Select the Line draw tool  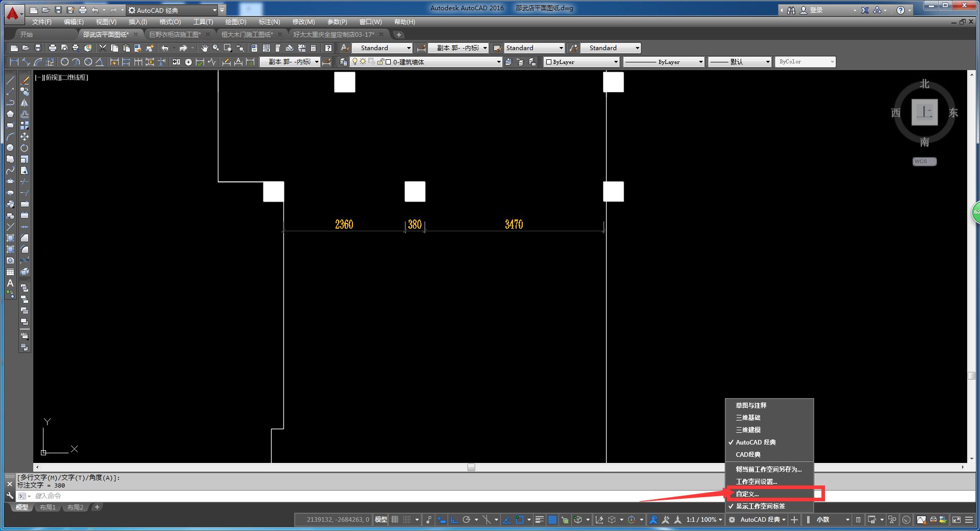tap(10, 80)
